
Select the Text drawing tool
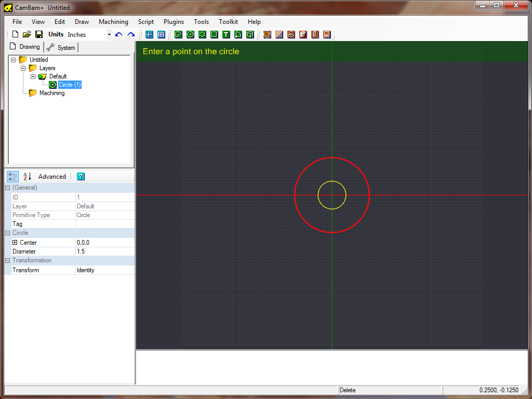(x=226, y=34)
